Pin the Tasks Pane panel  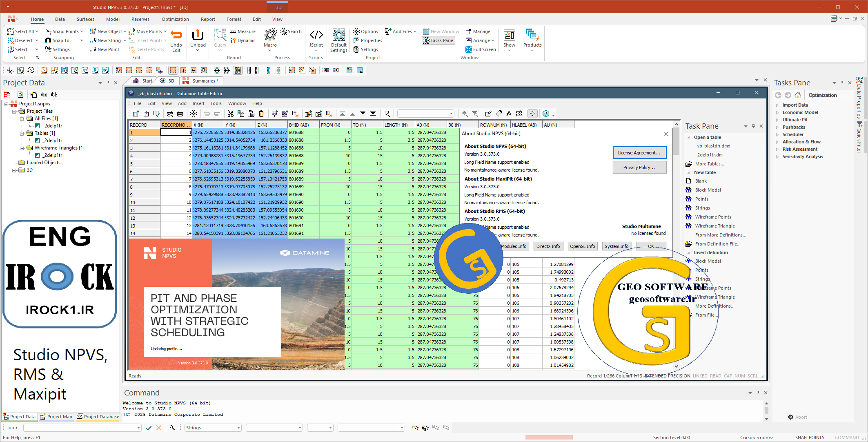click(842, 83)
